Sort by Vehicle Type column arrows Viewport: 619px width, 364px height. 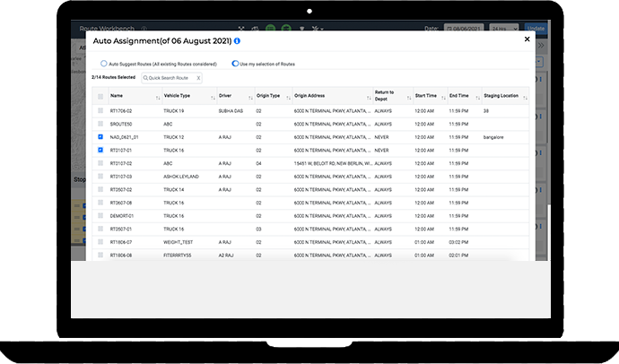[212, 96]
